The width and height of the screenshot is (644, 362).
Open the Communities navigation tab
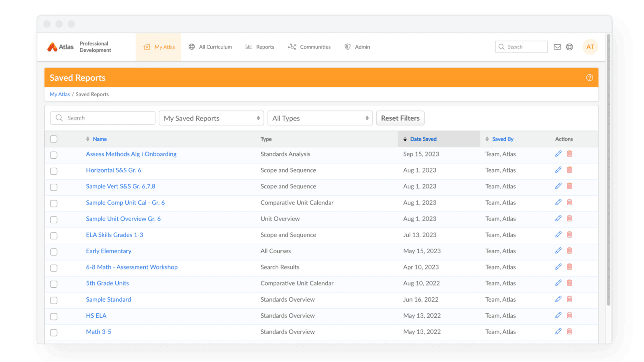click(309, 47)
